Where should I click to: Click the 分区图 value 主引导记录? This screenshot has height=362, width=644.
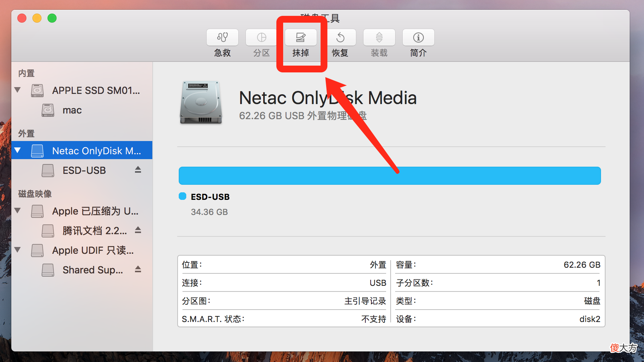point(365,301)
